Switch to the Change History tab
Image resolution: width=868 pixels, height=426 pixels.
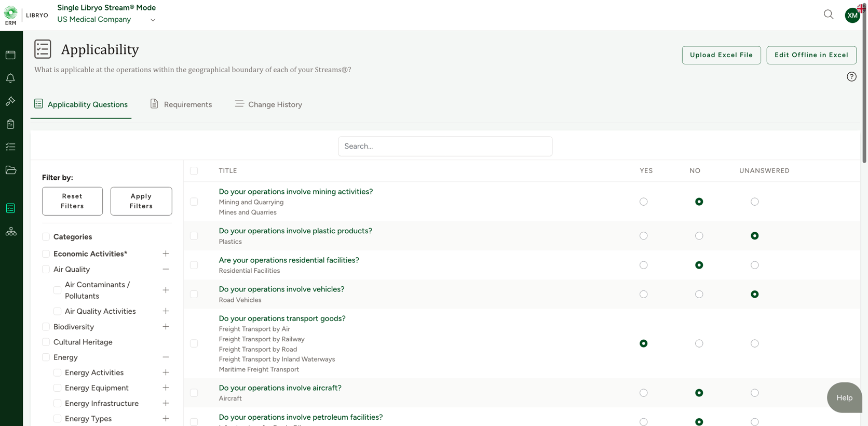tap(268, 104)
